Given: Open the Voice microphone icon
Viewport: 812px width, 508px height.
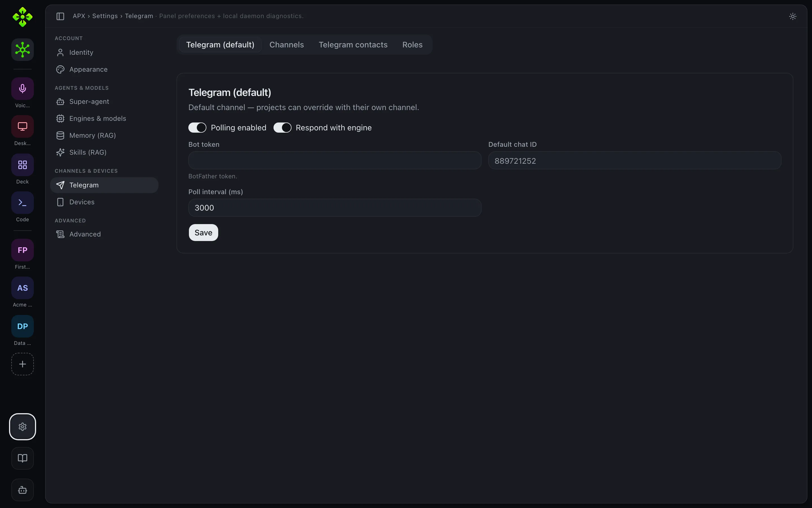Looking at the screenshot, I should (23, 89).
